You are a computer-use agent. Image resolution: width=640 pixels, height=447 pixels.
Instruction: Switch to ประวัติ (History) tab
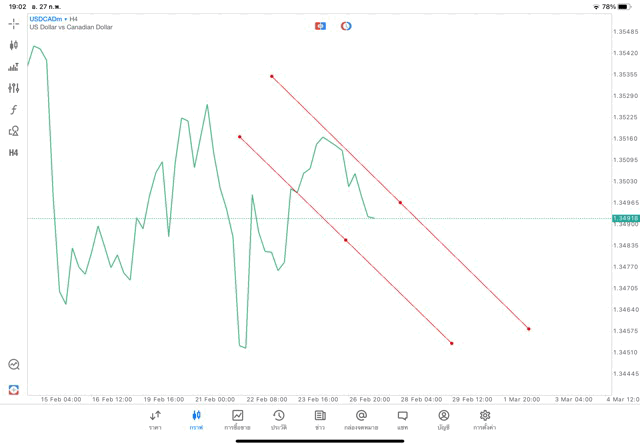pyautogui.click(x=279, y=419)
